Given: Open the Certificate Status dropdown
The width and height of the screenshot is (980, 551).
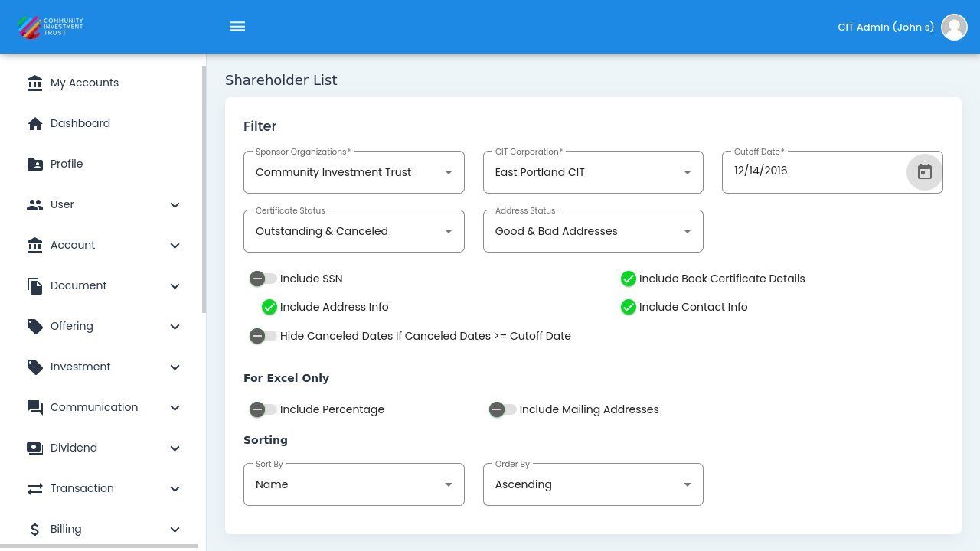Looking at the screenshot, I should click(x=354, y=231).
